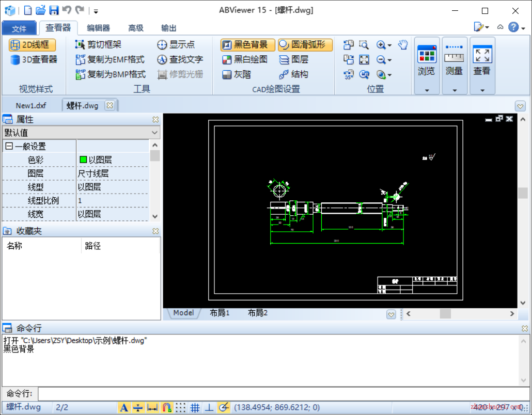Open the 默认值 properties combo box
This screenshot has width=532, height=415.
point(81,133)
